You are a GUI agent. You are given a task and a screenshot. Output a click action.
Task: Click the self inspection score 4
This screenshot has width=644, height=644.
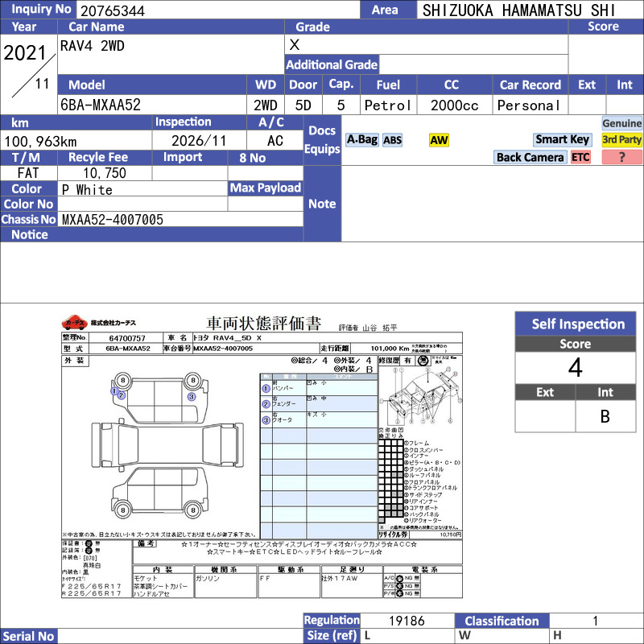pos(576,368)
